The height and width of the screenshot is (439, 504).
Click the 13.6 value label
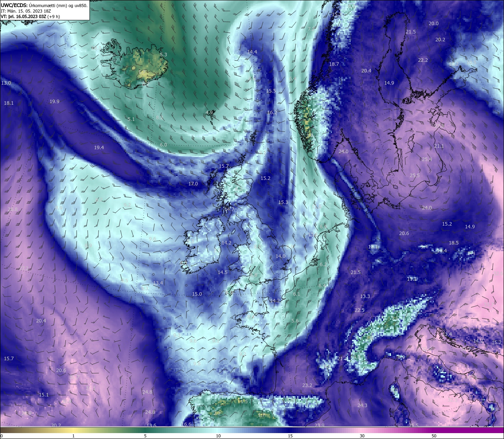tap(151, 425)
